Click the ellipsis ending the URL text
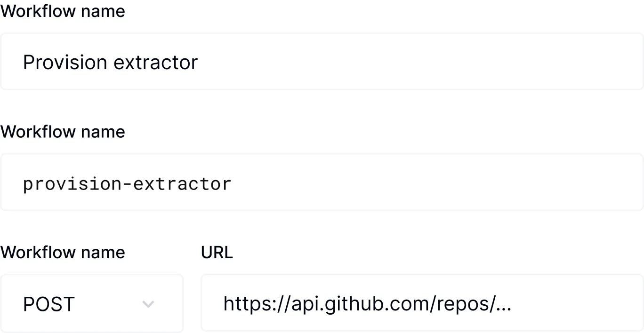Screen dimensions: 644x333 point(504,305)
